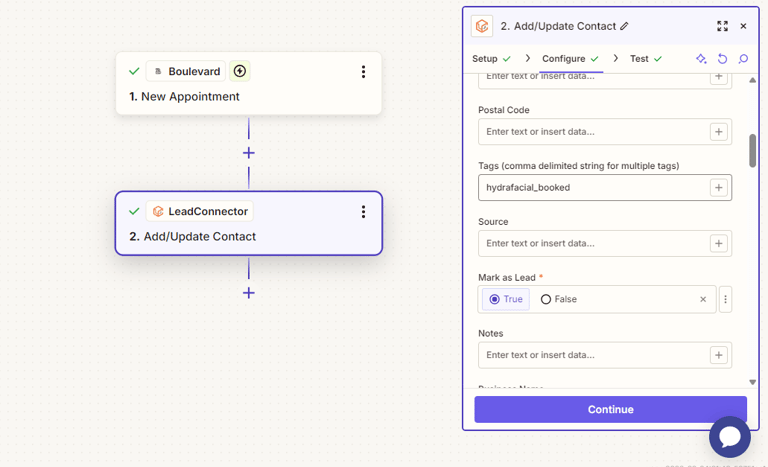Open the Mark as Lead field options menu
This screenshot has height=467, width=768.
coord(726,299)
